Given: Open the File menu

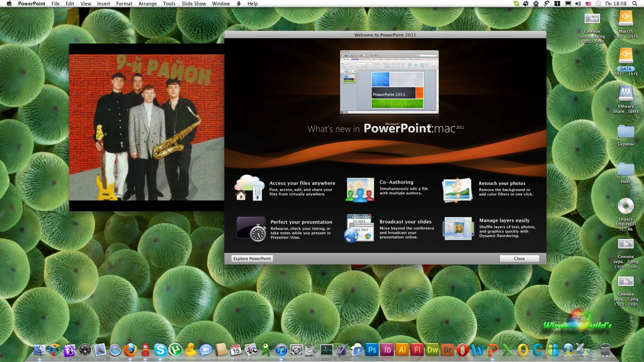Looking at the screenshot, I should [56, 4].
